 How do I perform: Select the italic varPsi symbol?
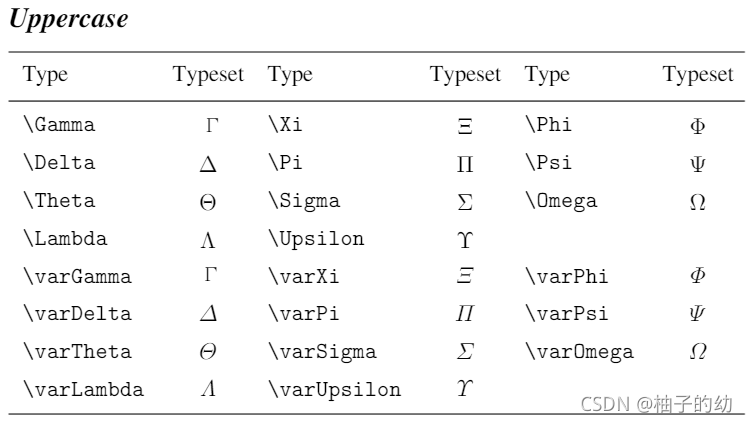697,313
